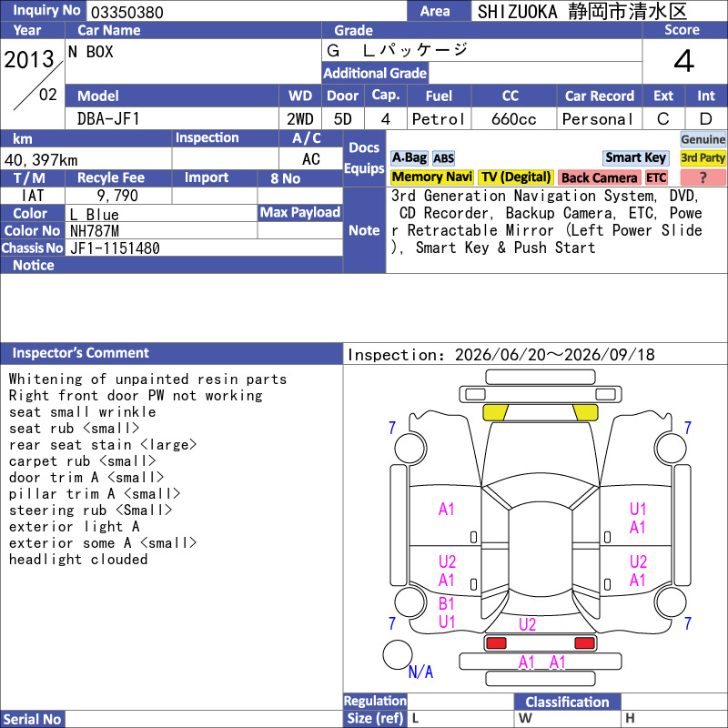728x728 pixels.
Task: Click the Petrol fuel value
Action: pyautogui.click(x=439, y=119)
